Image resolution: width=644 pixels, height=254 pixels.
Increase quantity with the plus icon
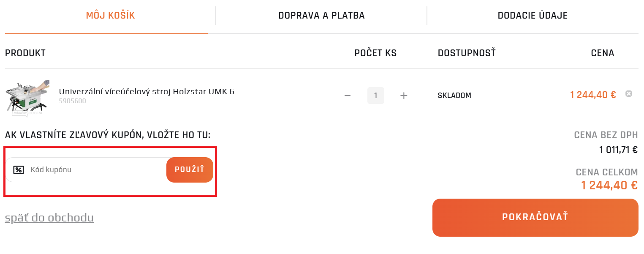[x=404, y=96]
